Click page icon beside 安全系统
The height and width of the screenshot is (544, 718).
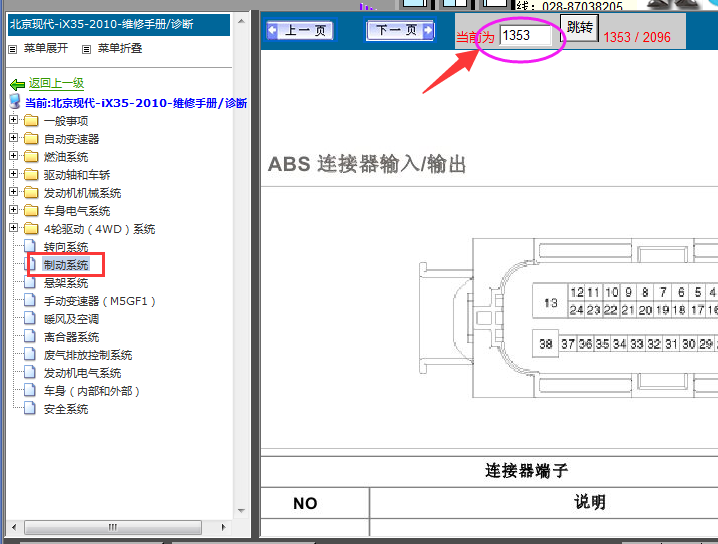pyautogui.click(x=30, y=408)
